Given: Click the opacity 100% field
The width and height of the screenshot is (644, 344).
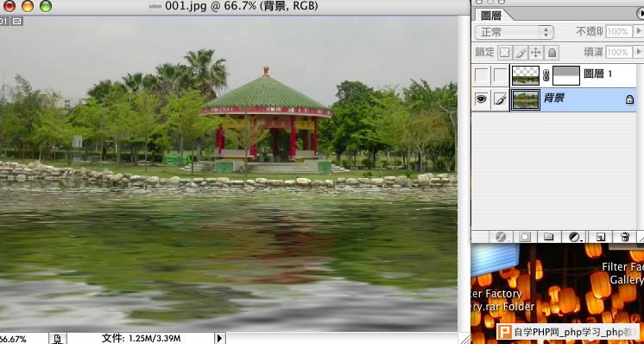Looking at the screenshot, I should pos(618,32).
